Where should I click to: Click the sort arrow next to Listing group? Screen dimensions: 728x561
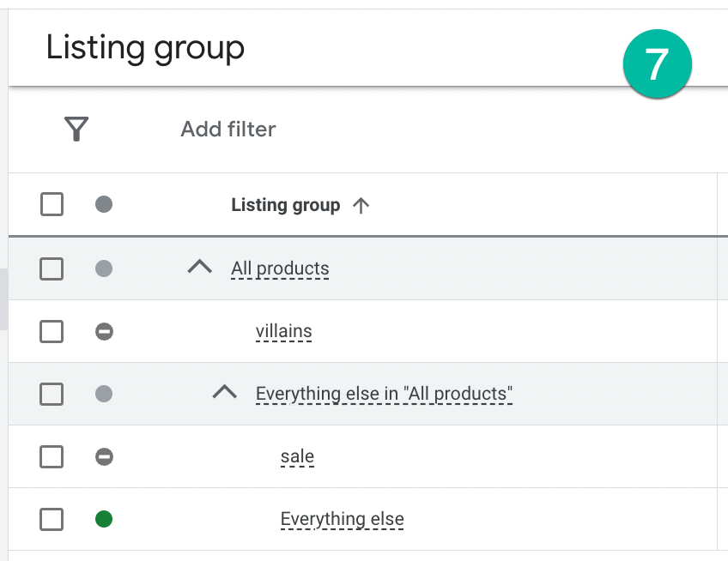[361, 205]
